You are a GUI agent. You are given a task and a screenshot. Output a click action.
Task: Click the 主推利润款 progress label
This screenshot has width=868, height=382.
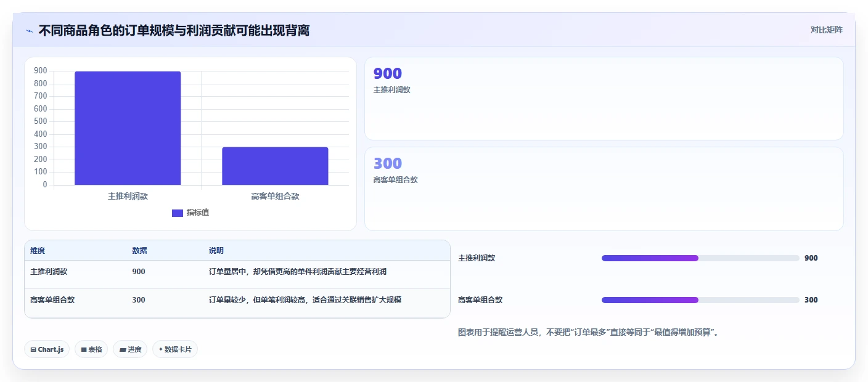pos(477,258)
